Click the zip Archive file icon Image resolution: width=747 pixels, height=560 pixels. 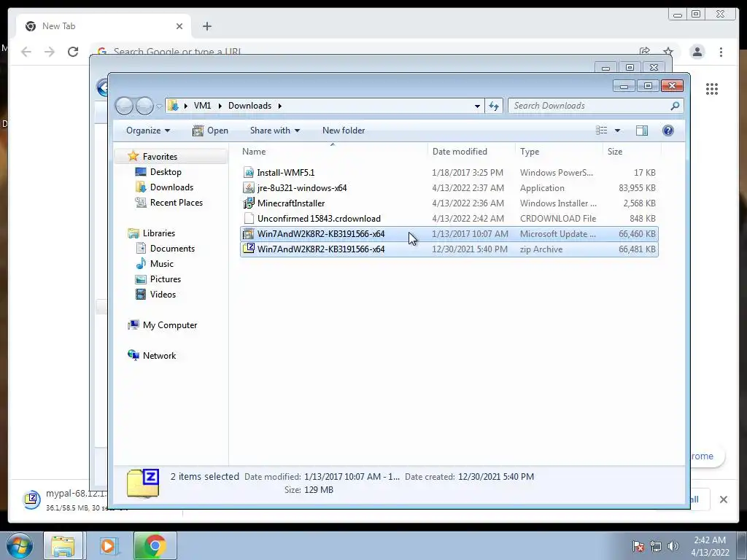click(x=248, y=249)
